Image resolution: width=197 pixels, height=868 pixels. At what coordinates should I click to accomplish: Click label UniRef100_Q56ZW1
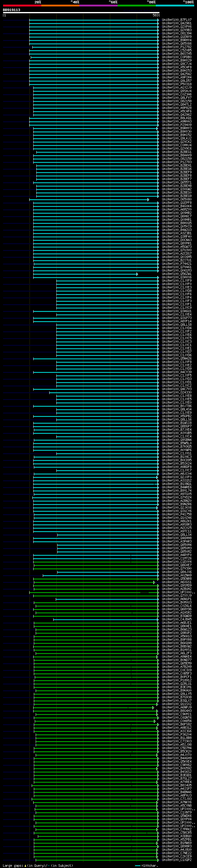pos(177,274)
